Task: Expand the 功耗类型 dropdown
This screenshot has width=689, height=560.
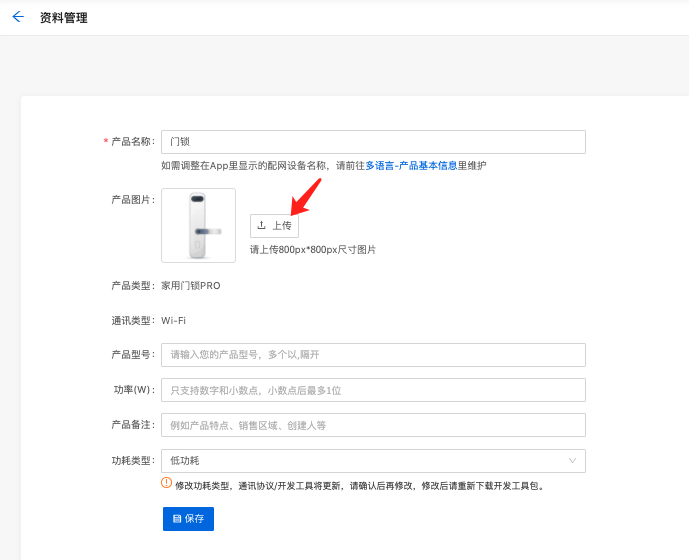Action: pos(373,461)
